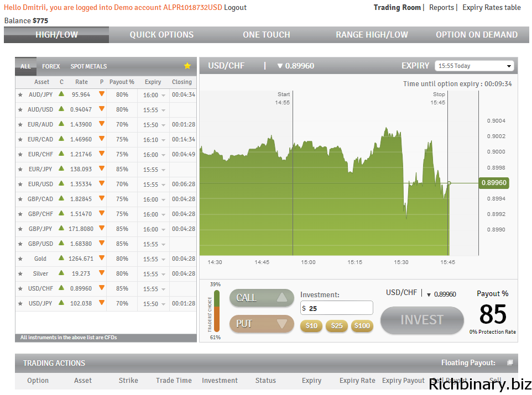Switch to RANGE HIGH/LOW tab
532x395 pixels.
(372, 35)
